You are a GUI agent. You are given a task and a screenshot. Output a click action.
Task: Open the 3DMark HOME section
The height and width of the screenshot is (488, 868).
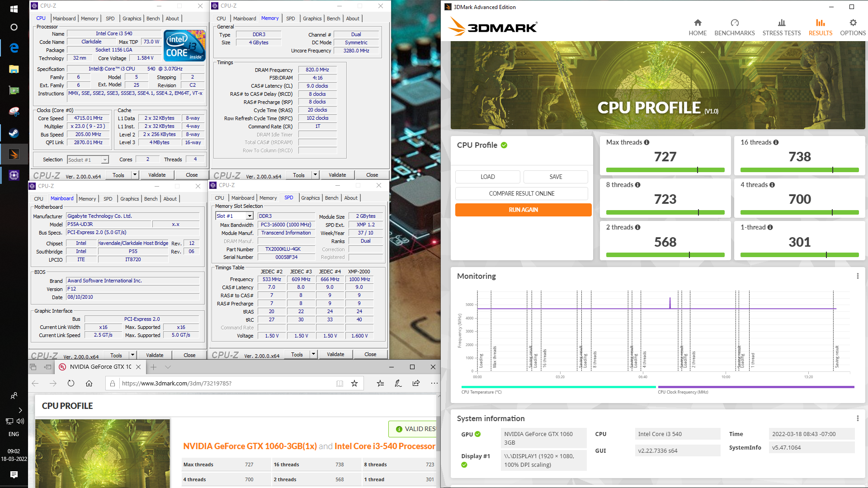click(698, 28)
